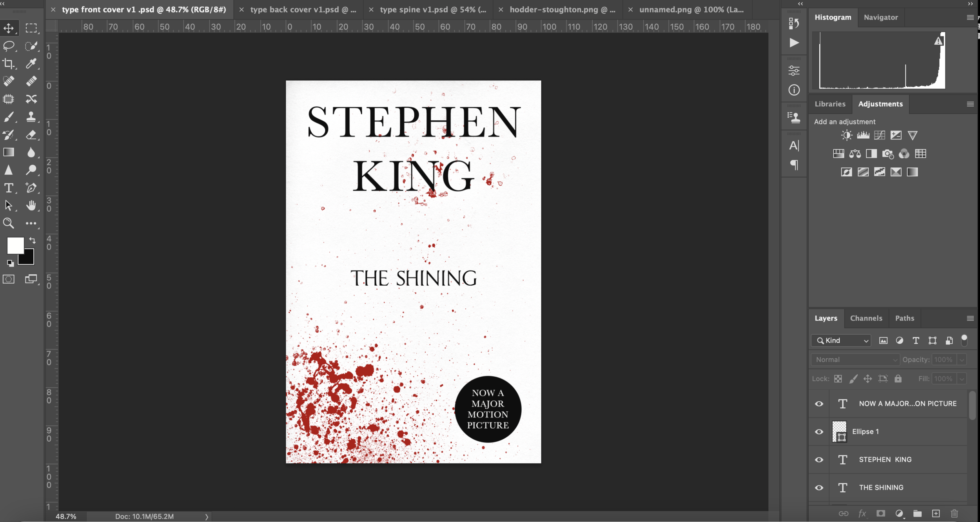
Task: Choose the Horizontal Type tool
Action: tap(9, 188)
